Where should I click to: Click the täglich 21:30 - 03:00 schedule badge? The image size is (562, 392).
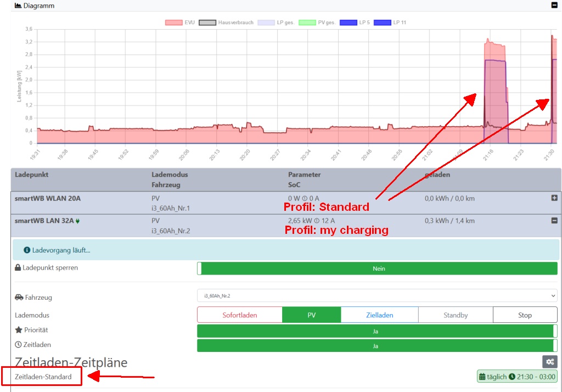[517, 377]
